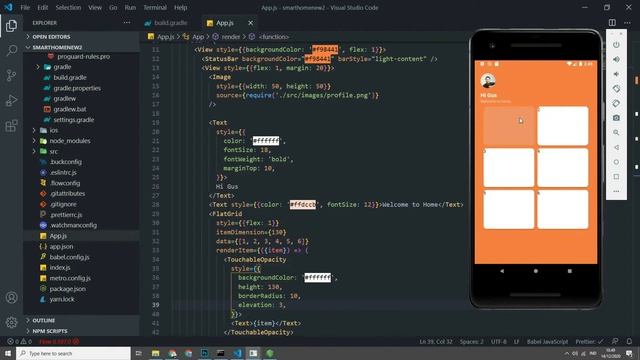The image size is (640, 360).
Task: Open package.json in the file tree
Action: tap(67, 289)
